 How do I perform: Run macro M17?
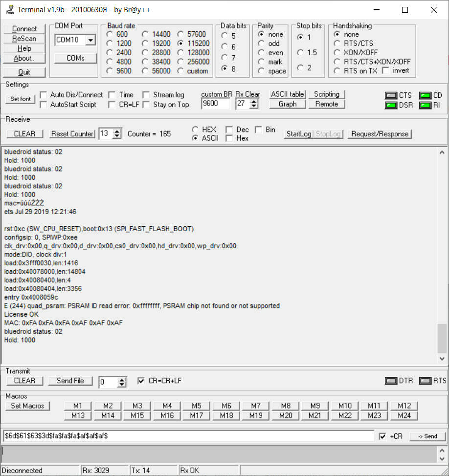point(197,415)
